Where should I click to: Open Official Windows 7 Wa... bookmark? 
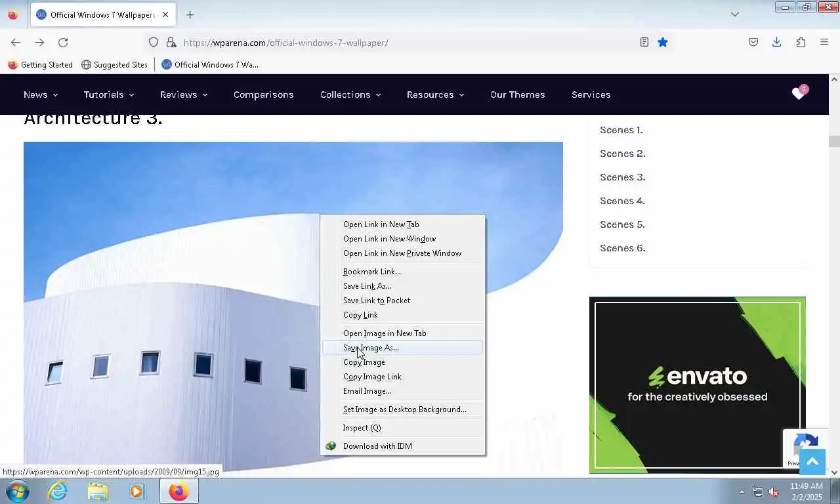coord(210,64)
